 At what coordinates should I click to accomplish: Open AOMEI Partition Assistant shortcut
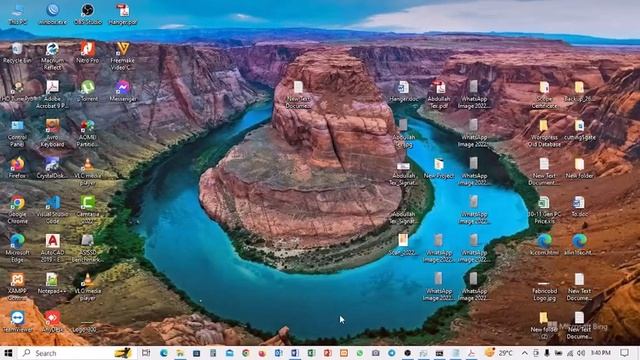88,133
